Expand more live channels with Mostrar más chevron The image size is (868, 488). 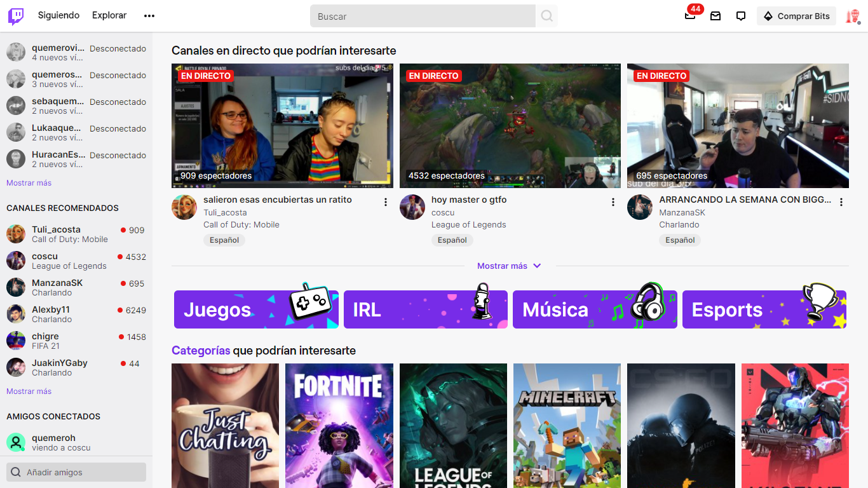(x=509, y=266)
